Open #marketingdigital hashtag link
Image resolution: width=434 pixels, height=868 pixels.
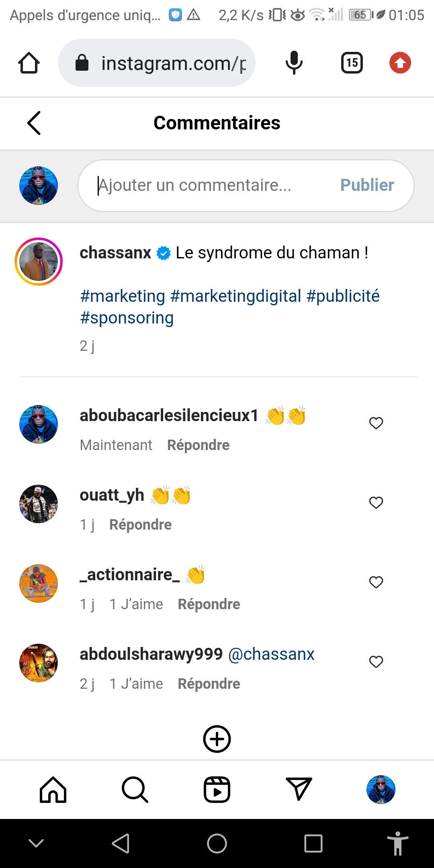236,296
